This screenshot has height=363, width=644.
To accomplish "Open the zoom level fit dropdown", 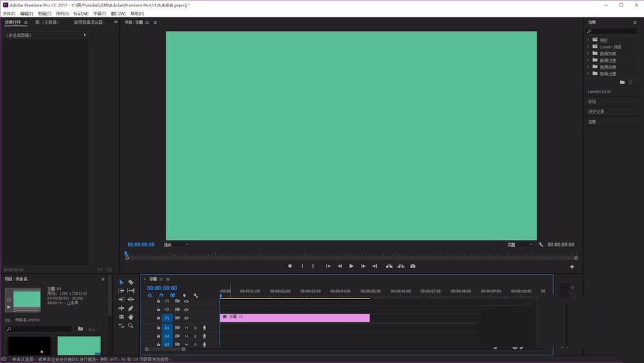I will pyautogui.click(x=176, y=244).
